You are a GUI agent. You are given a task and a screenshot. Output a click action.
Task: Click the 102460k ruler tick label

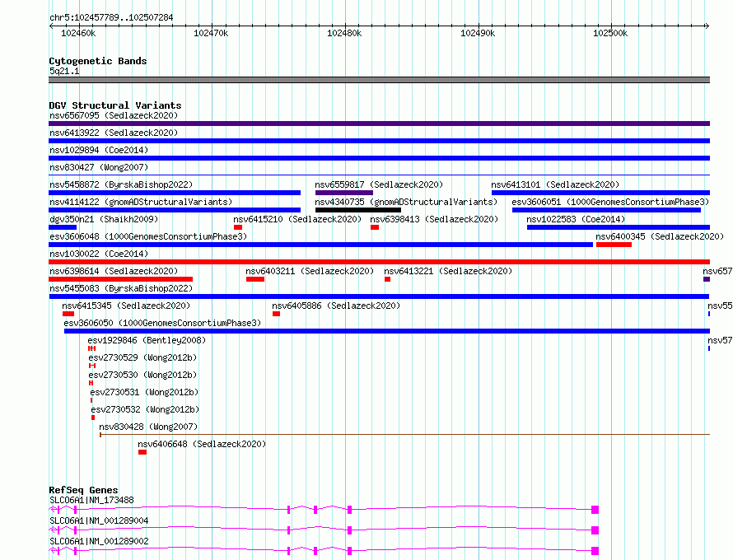[x=78, y=33]
